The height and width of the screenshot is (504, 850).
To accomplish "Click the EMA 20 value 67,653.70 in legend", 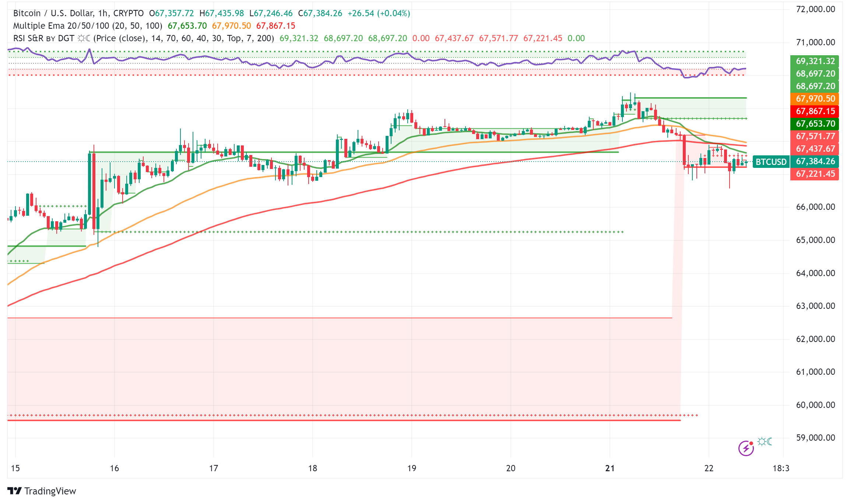I will click(187, 26).
